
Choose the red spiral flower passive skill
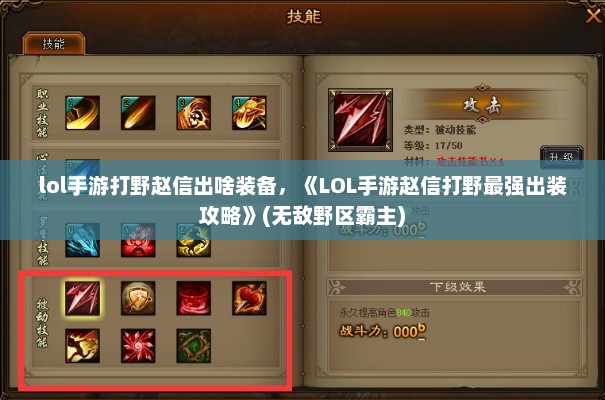138,346
